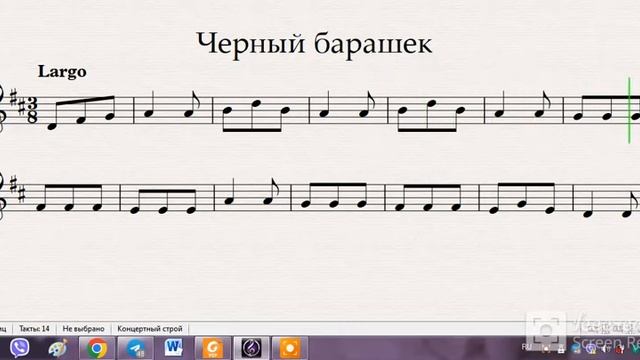Click the green playback line
This screenshot has height=360, width=640.
pos(629,110)
